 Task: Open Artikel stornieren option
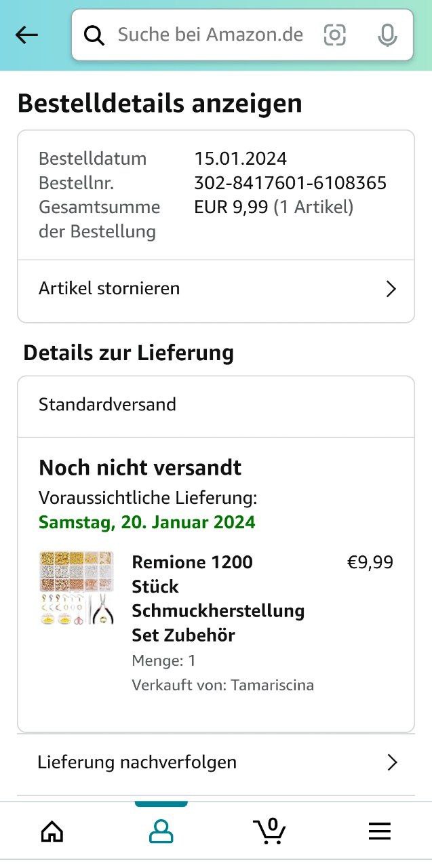point(109,288)
